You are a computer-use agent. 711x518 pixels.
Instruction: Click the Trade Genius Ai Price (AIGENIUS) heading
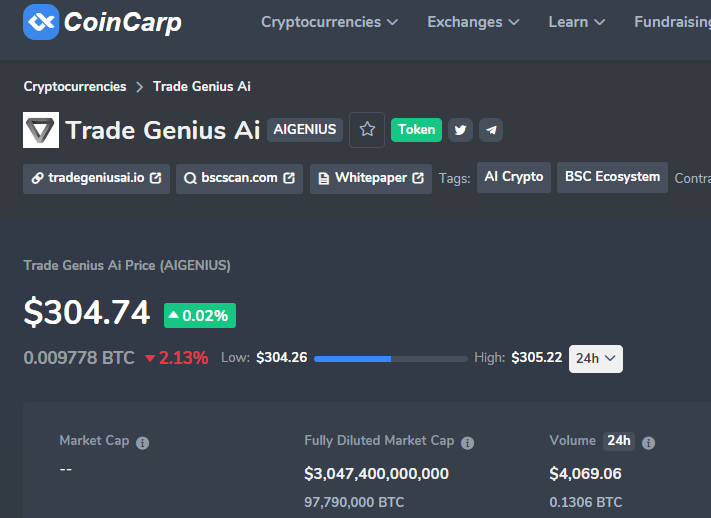(127, 265)
